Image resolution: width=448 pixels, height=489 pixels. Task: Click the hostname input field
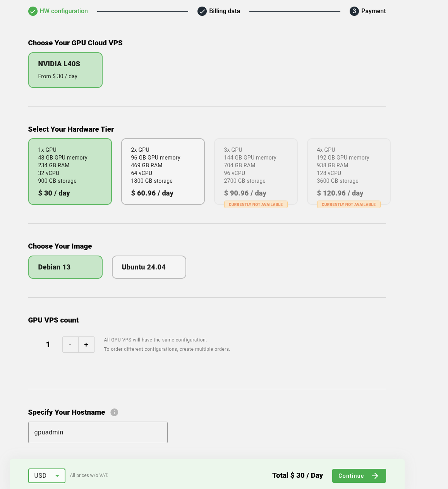click(x=98, y=432)
